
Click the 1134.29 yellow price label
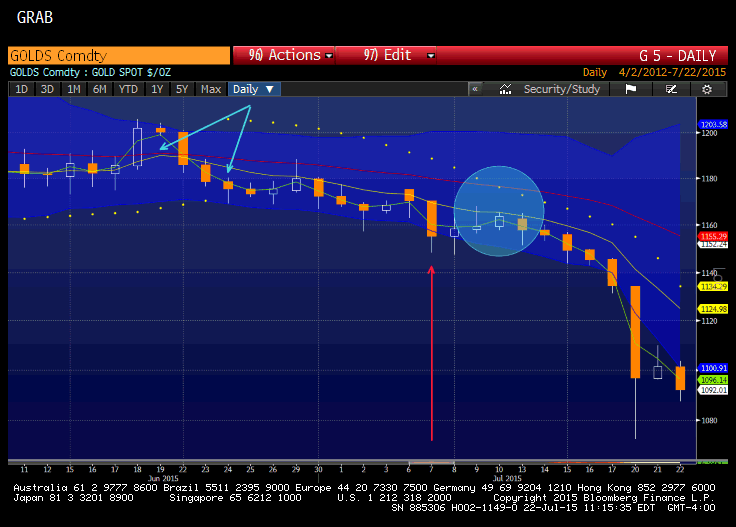point(713,286)
